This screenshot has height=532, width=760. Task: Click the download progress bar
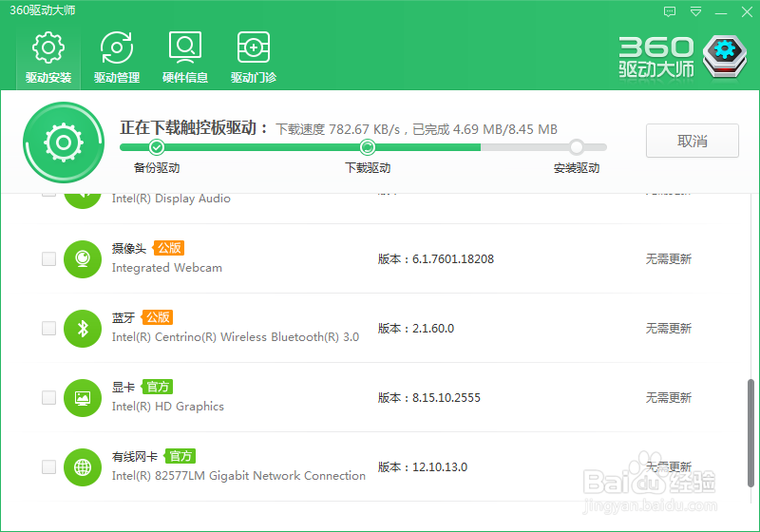point(364,147)
